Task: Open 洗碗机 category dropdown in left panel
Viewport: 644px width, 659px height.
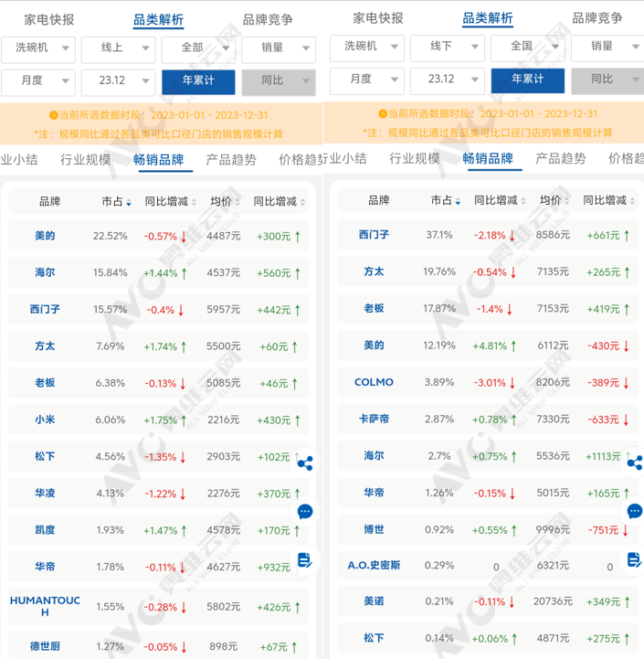Action: click(x=38, y=48)
